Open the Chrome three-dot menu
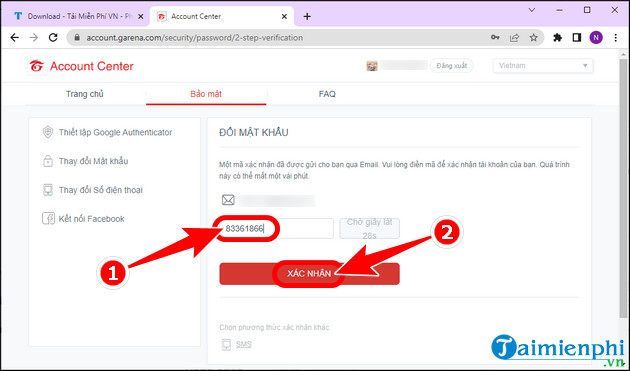630x371 pixels. [x=616, y=38]
